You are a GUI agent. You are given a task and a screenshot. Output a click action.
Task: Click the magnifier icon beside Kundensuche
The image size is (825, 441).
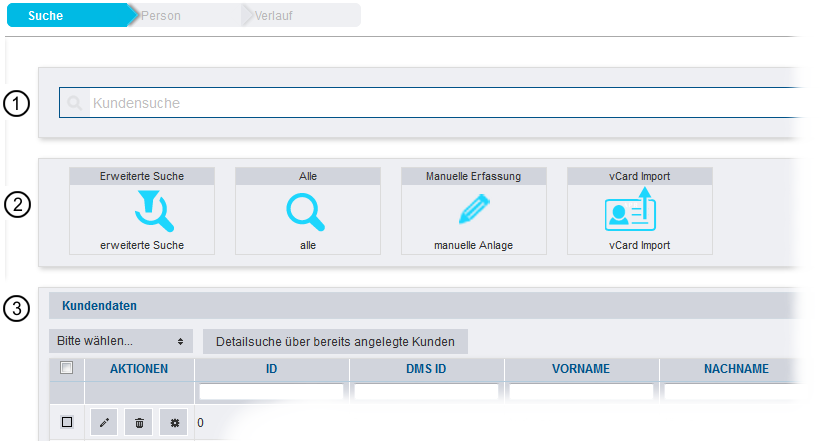coord(75,103)
